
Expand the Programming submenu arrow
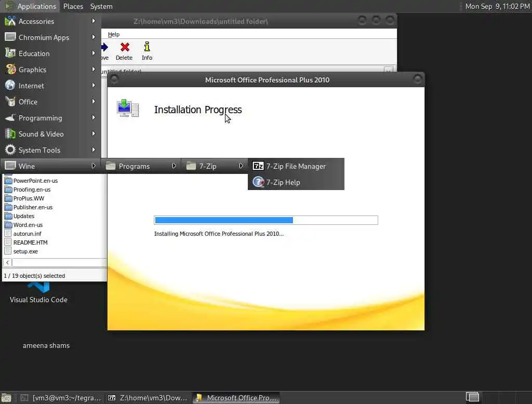tap(94, 117)
